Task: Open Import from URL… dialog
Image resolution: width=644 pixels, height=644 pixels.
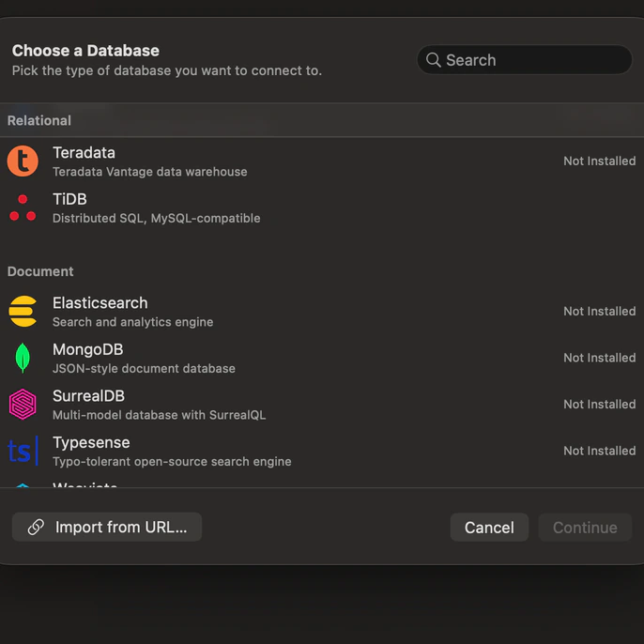Action: 107,527
